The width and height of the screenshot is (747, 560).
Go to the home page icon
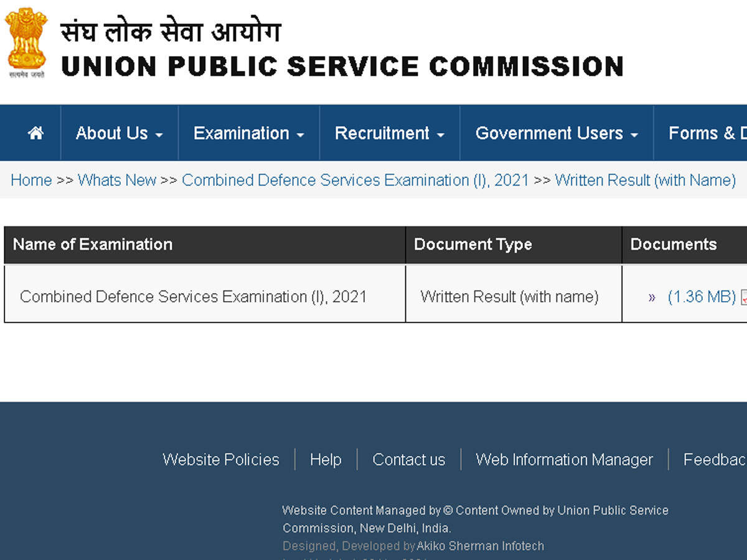[x=35, y=133]
